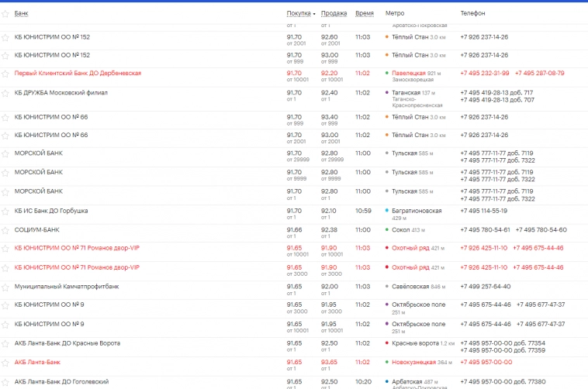Star the Первый Клиентский Банк ДО Дербеневская row

pos(5,74)
